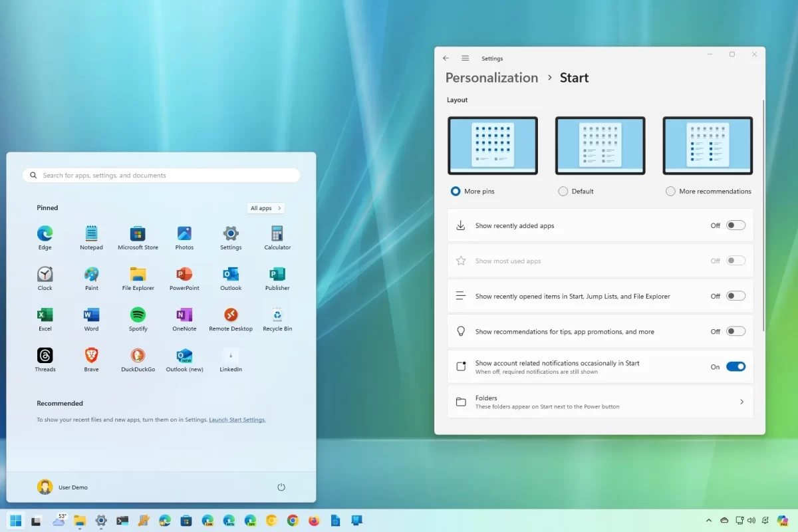
Task: Enable recommendations for tips and app promotions
Action: pos(735,331)
